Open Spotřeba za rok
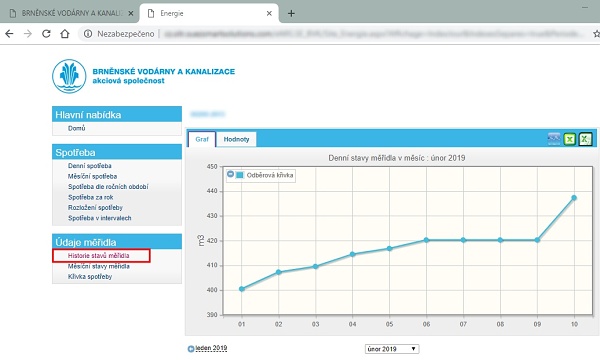 tap(90, 197)
